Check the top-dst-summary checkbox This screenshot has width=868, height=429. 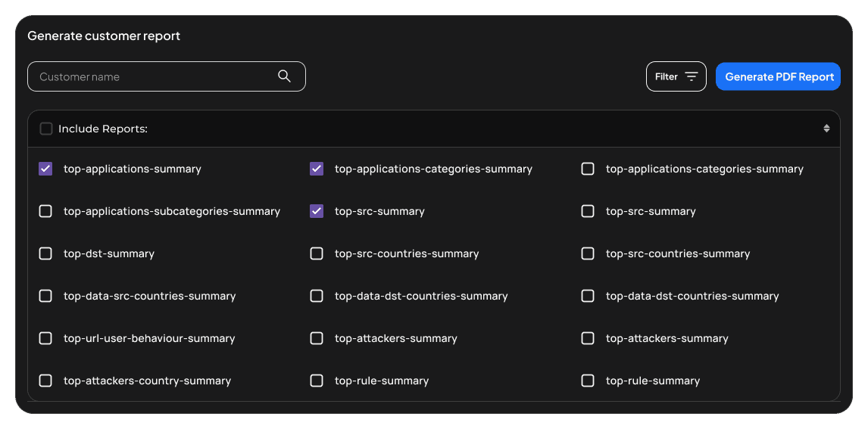click(45, 253)
